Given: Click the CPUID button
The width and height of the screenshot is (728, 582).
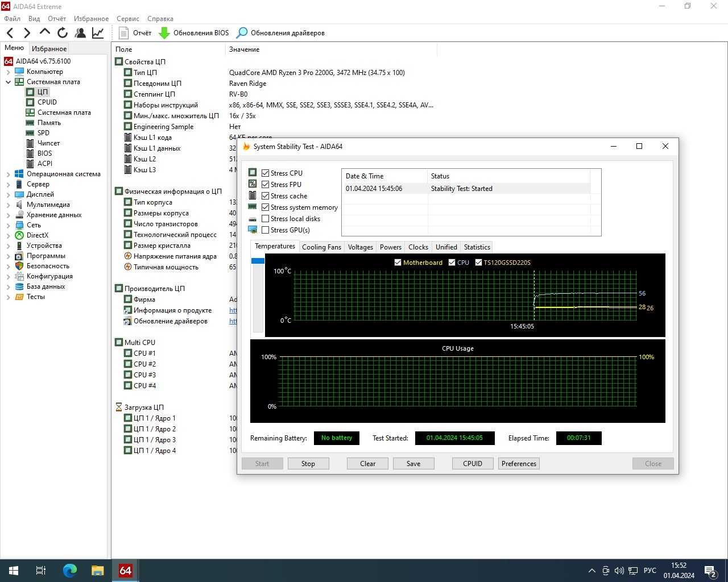Looking at the screenshot, I should (473, 464).
